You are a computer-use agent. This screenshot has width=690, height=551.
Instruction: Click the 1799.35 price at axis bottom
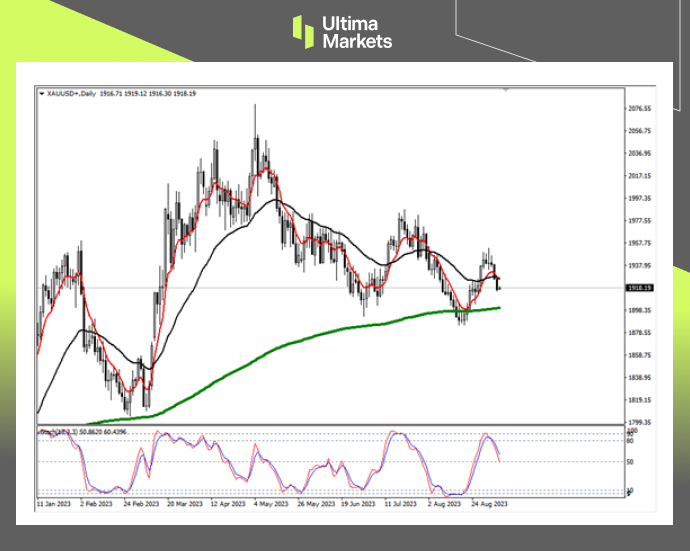coord(638,422)
